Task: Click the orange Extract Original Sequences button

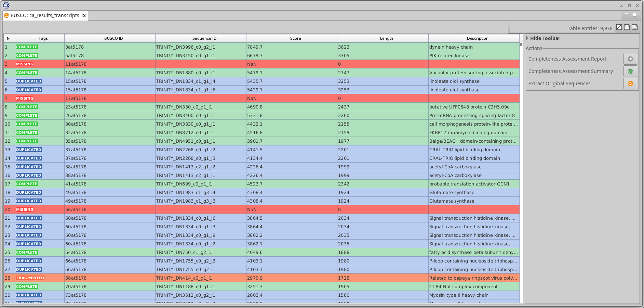Action: pos(630,84)
